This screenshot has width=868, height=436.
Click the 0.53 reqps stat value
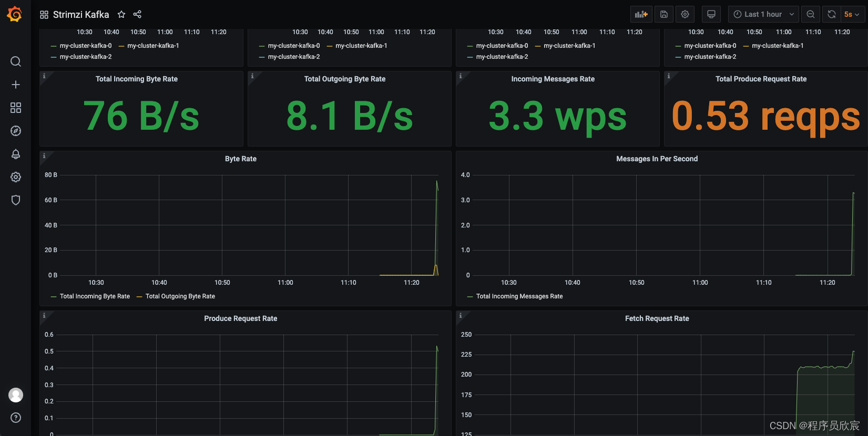click(766, 116)
